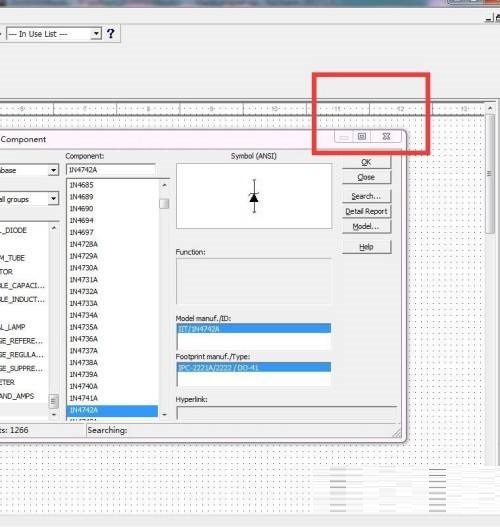
Task: Click the OK button
Action: 366,162
